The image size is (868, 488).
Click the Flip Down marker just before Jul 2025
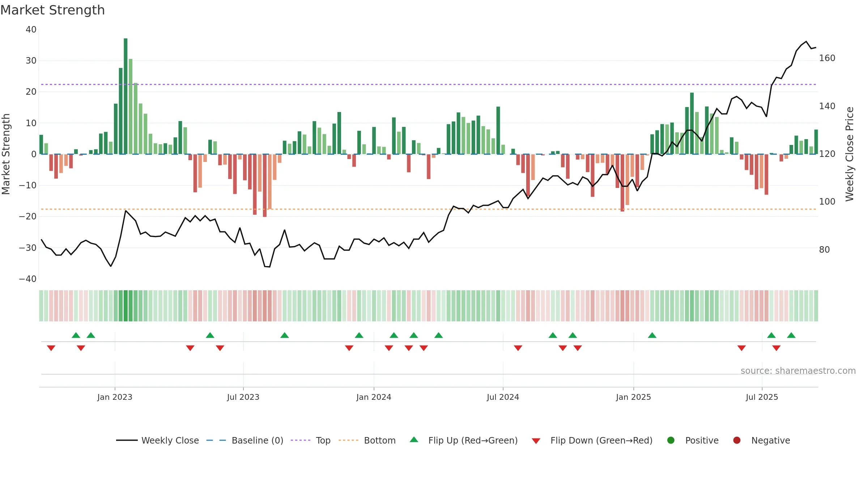[x=741, y=348]
